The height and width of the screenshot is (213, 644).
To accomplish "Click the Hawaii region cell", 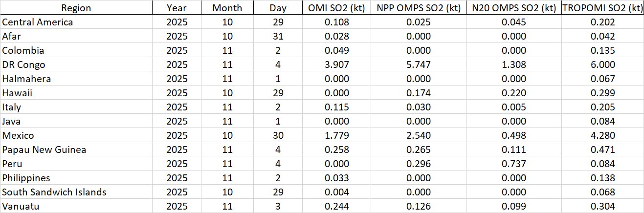I will point(18,93).
